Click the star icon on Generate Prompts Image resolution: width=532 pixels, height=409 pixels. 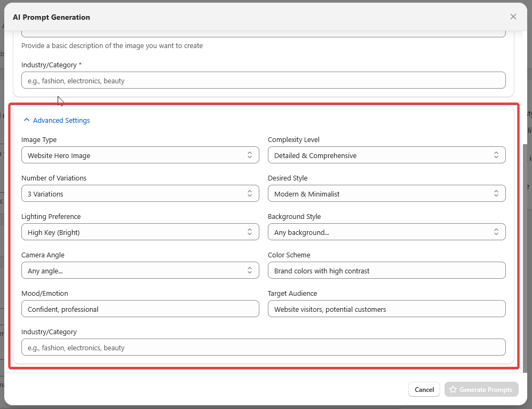(x=453, y=390)
